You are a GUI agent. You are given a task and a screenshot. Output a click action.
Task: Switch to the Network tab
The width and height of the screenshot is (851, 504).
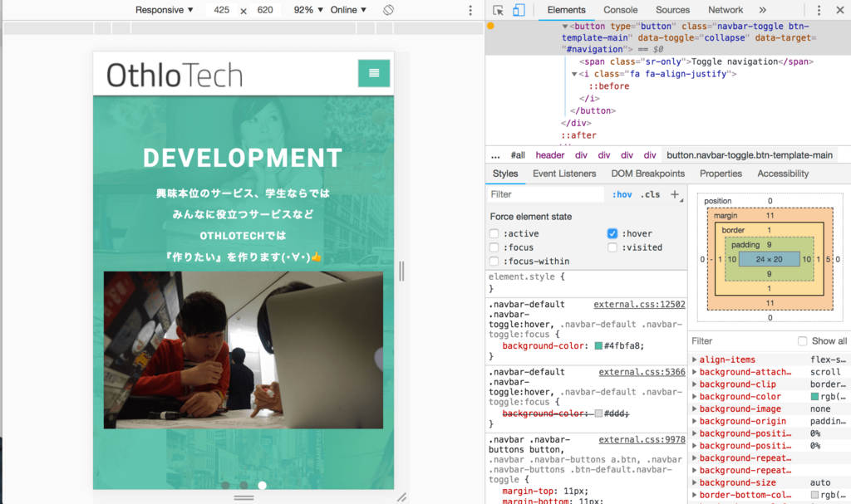725,10
